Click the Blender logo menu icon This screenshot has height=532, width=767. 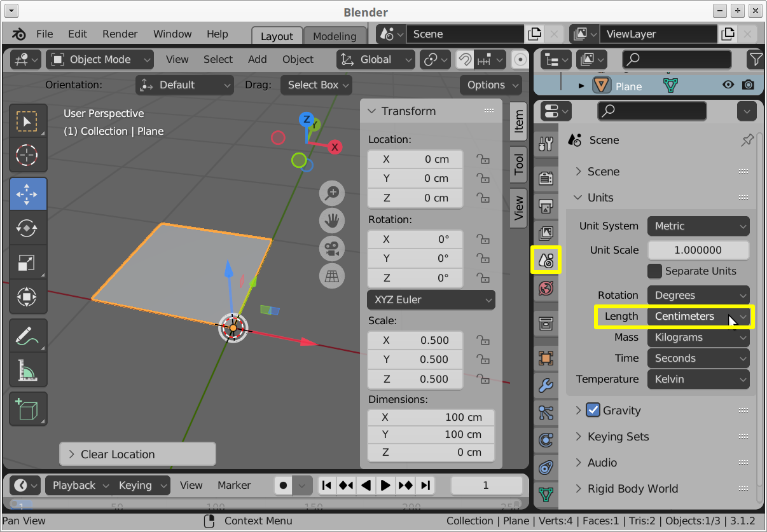click(x=19, y=34)
